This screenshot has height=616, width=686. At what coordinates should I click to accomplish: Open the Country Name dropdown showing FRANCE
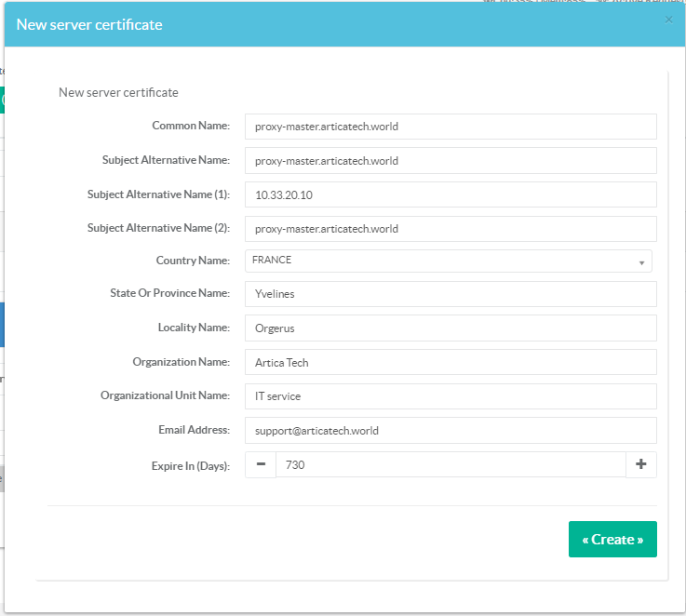[x=448, y=261]
